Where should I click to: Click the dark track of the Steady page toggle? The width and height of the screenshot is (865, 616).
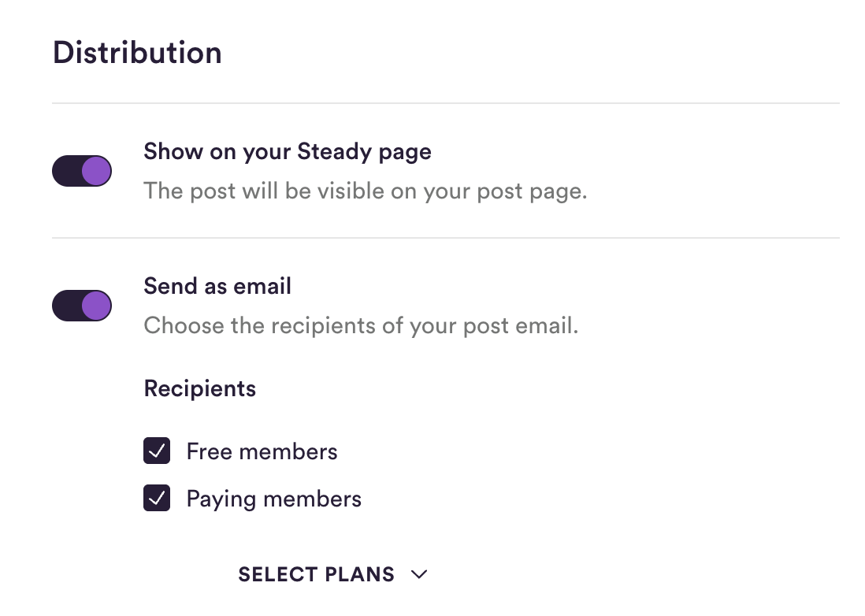[66, 171]
